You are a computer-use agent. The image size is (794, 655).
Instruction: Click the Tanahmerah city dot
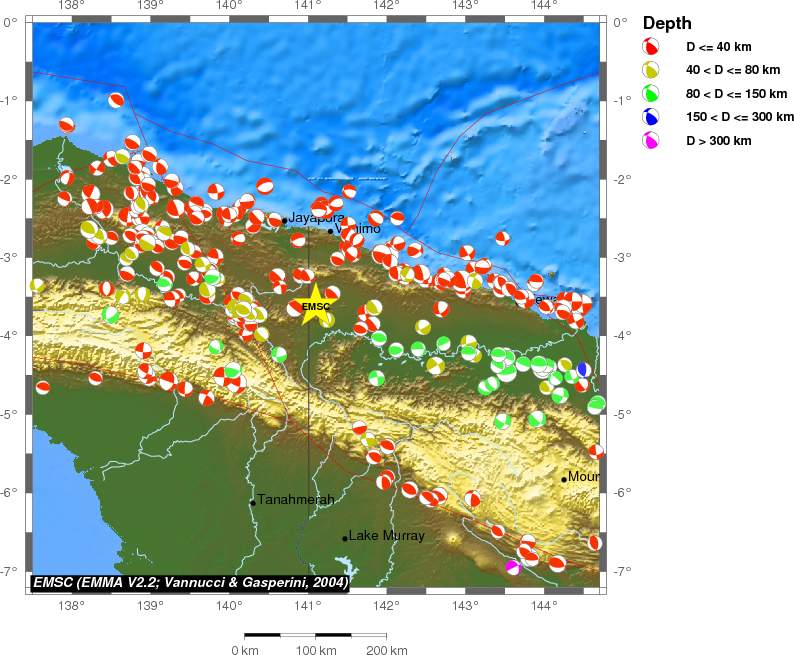click(x=253, y=503)
